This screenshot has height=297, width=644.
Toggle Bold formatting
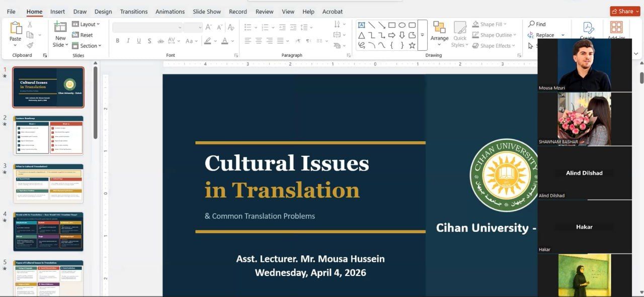click(x=118, y=41)
